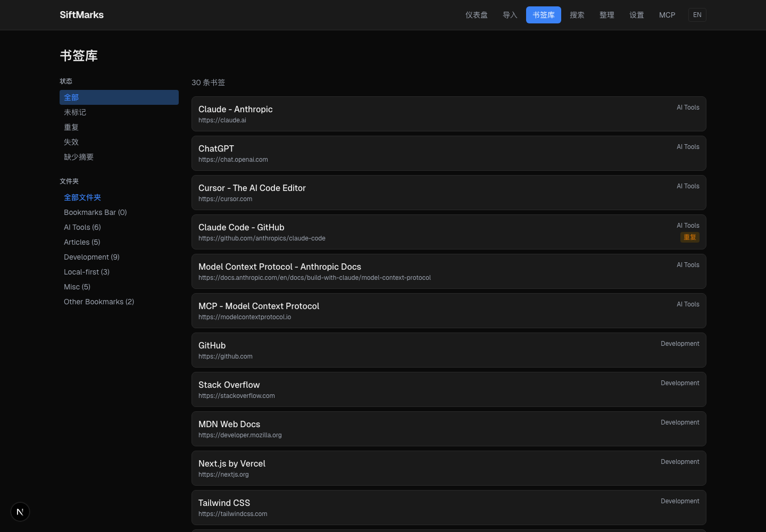
Task: Open the ChatGPT bookmark
Action: tap(449, 153)
